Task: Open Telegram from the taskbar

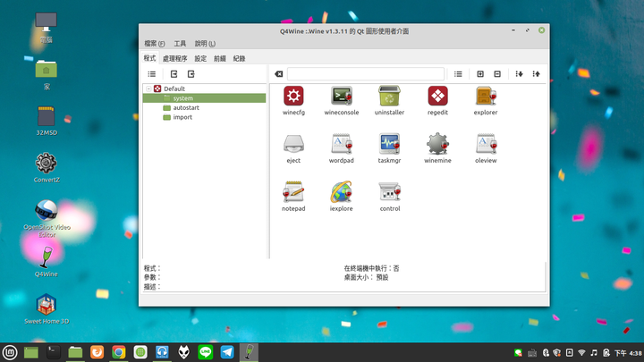Action: (227, 352)
